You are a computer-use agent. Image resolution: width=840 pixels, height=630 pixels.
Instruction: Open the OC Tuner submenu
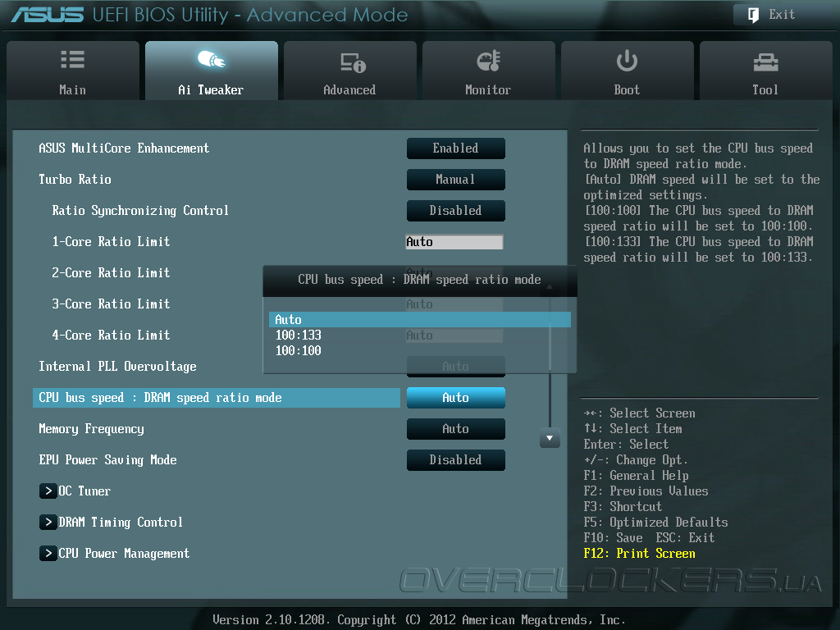click(x=84, y=491)
